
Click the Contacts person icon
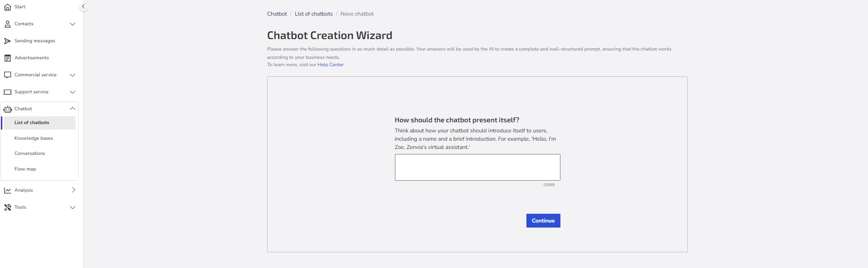pos(7,24)
